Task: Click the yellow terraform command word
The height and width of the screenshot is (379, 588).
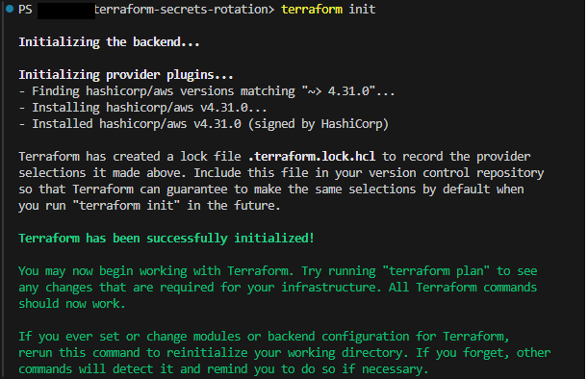Action: click(x=312, y=10)
